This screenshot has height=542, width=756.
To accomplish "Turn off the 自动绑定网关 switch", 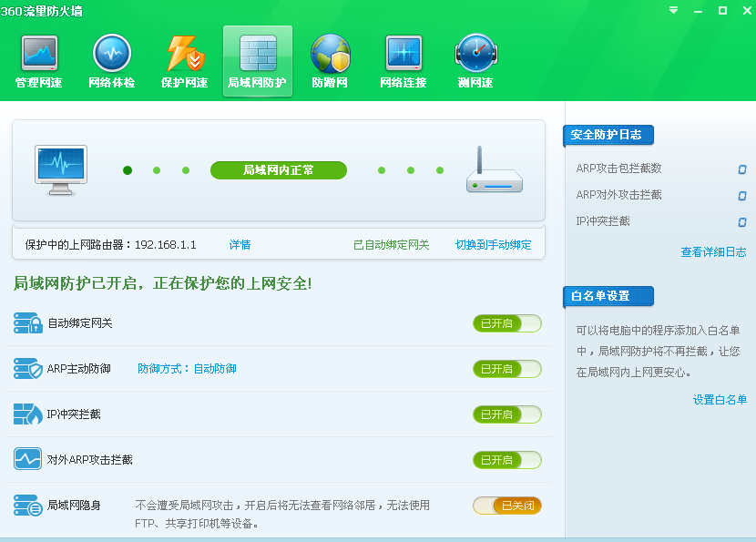I will click(x=507, y=323).
